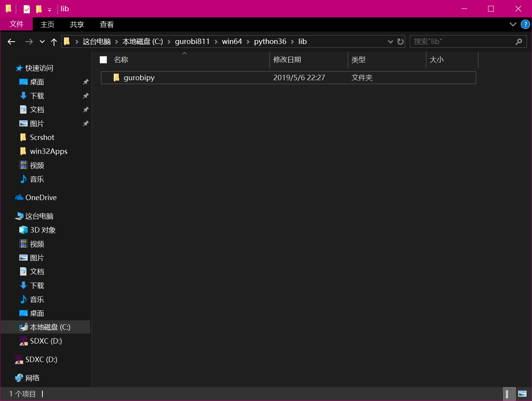Go back with the left arrow
Viewport: 532px width, 401px height.
tap(12, 42)
